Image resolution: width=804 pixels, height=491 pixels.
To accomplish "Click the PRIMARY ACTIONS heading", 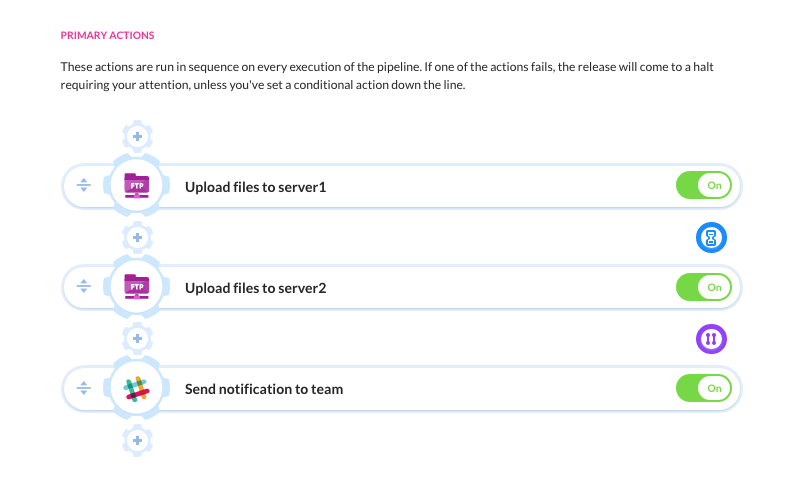I will (x=107, y=35).
